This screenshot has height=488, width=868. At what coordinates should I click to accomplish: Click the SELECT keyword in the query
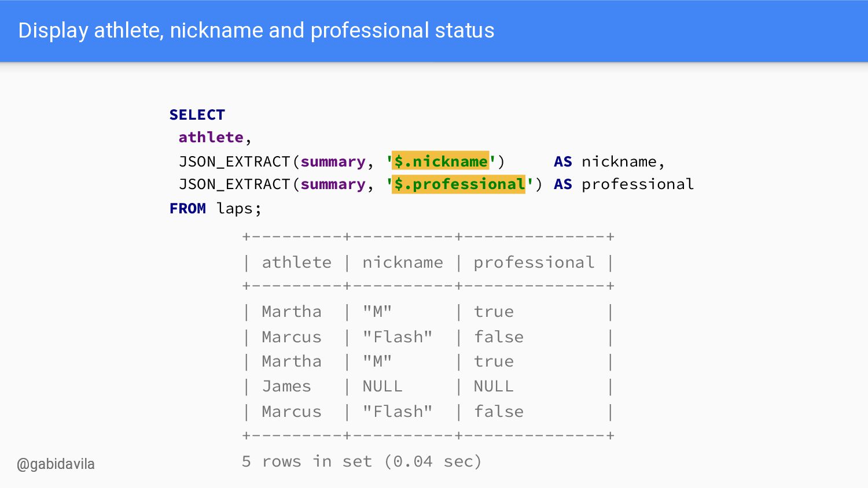coord(197,114)
